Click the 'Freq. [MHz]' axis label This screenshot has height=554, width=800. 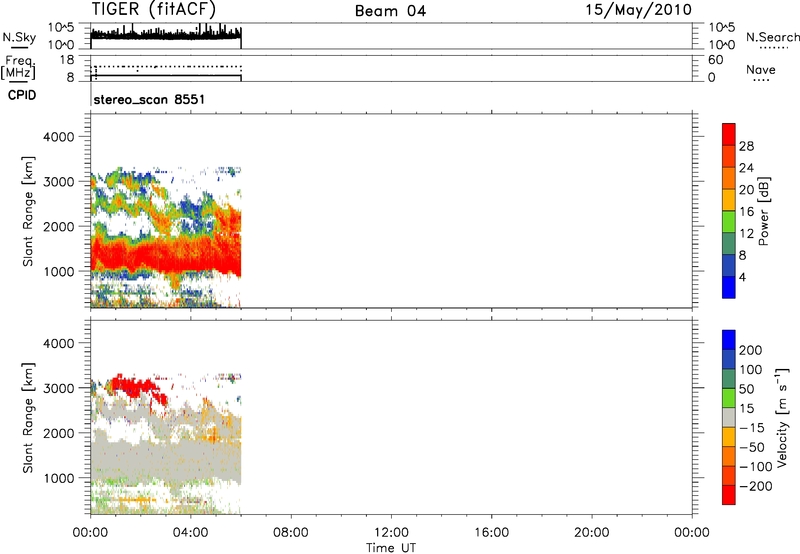18,68
